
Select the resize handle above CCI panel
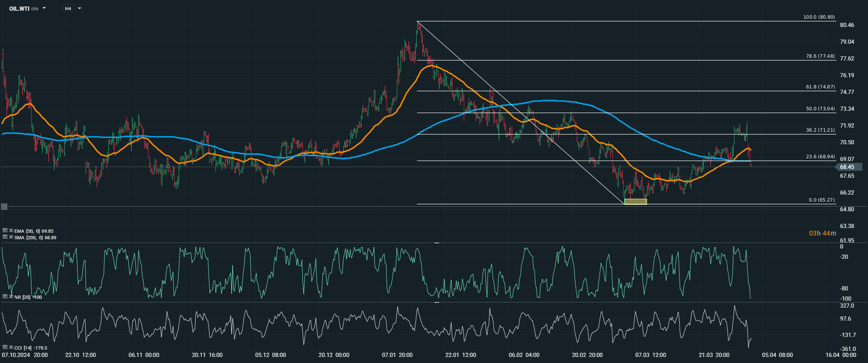pos(437,302)
